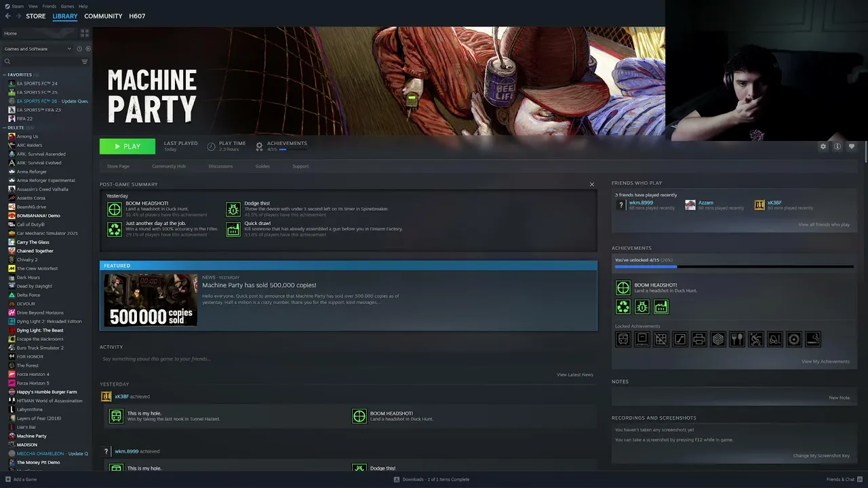Screen dimensions: 868x488
Task: Click View all friends who play
Action: 824,224
